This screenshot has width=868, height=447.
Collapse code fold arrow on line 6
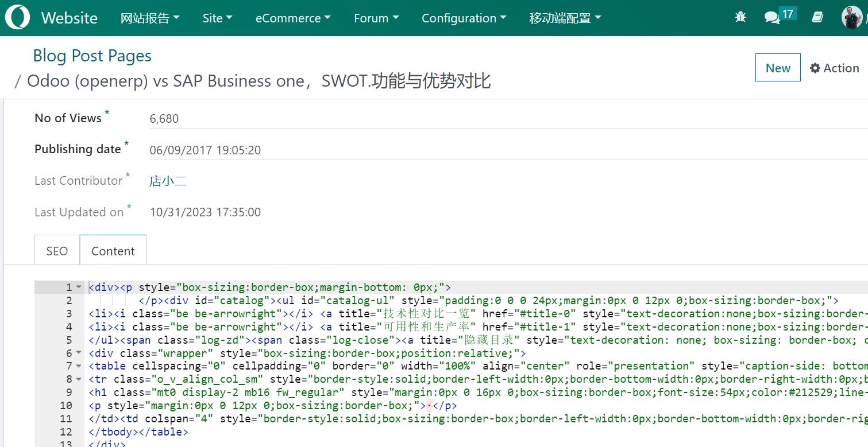coord(79,353)
